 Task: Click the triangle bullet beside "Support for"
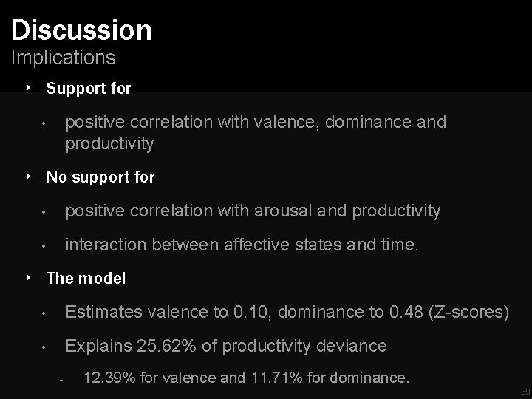click(x=28, y=88)
